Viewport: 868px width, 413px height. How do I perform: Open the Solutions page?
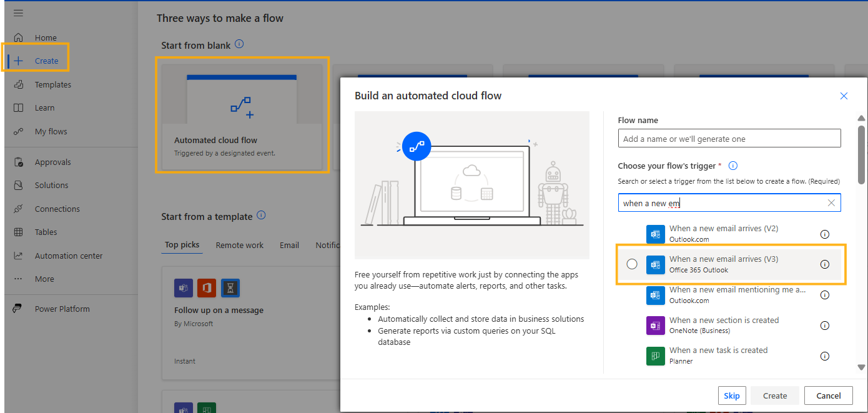tap(51, 185)
